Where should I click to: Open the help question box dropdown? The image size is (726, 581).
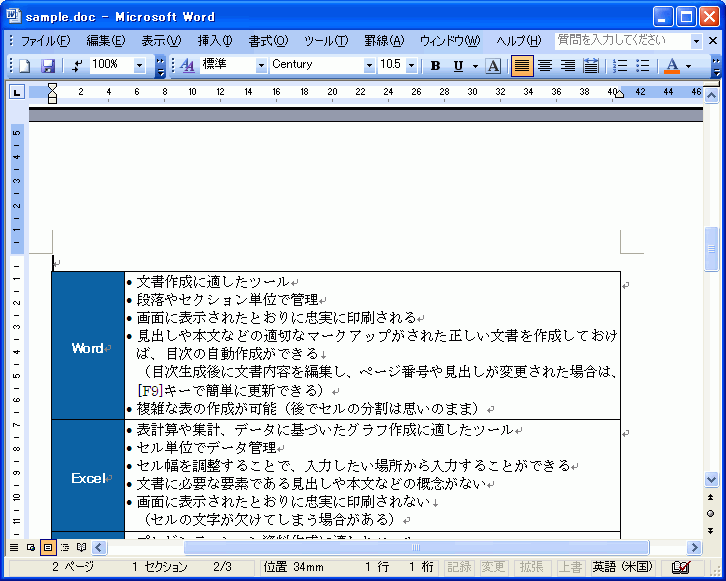coord(696,41)
